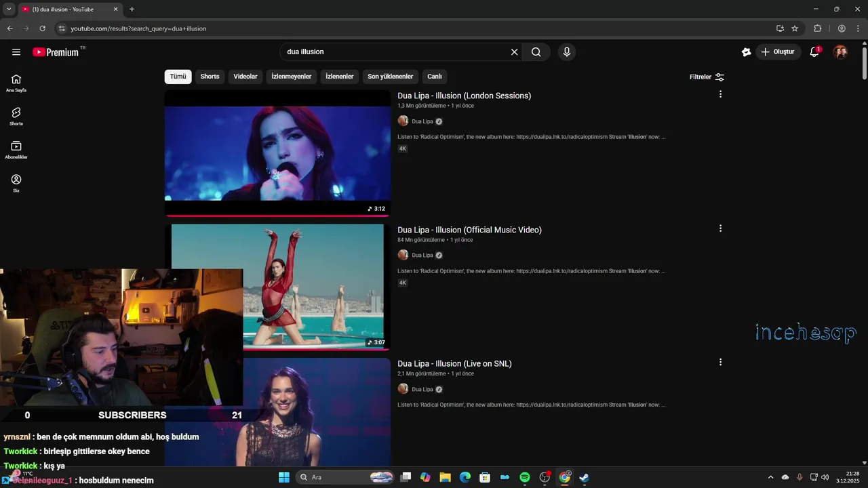This screenshot has width=868, height=488.
Task: Click '1,3 Mn görüntüleme' view count text
Action: (422, 106)
